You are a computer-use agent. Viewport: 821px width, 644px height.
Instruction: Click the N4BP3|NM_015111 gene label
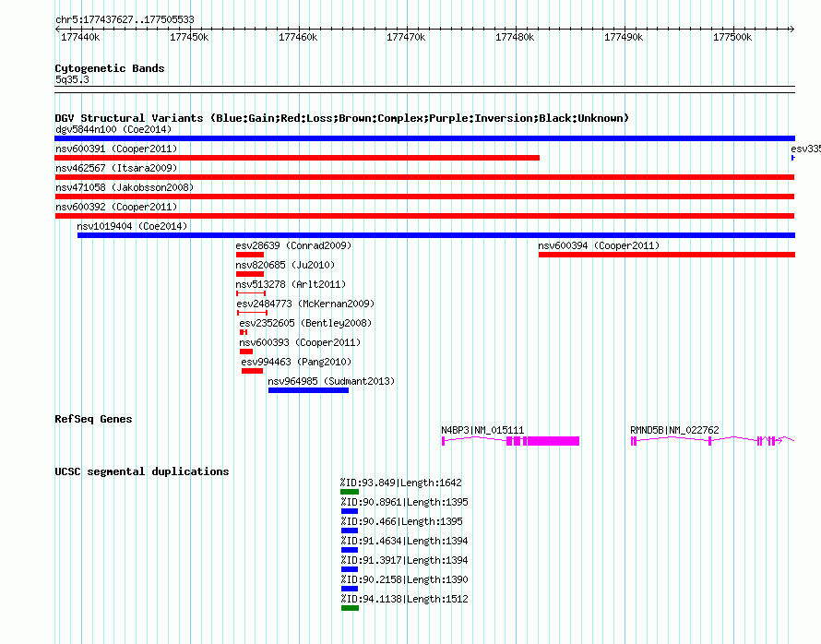482,430
